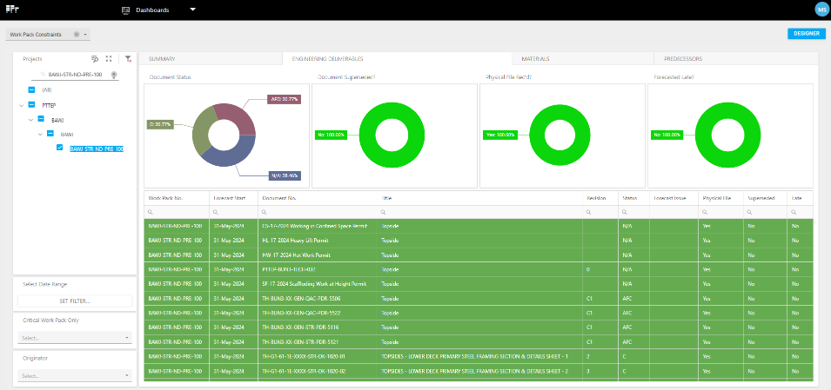Screen dimensions: 831x390
Task: Click the Projects search field
Action: (x=75, y=75)
